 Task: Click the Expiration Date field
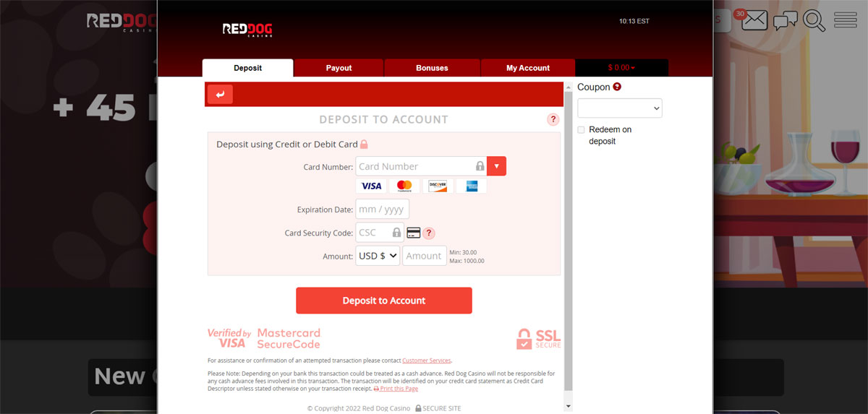[x=383, y=210]
